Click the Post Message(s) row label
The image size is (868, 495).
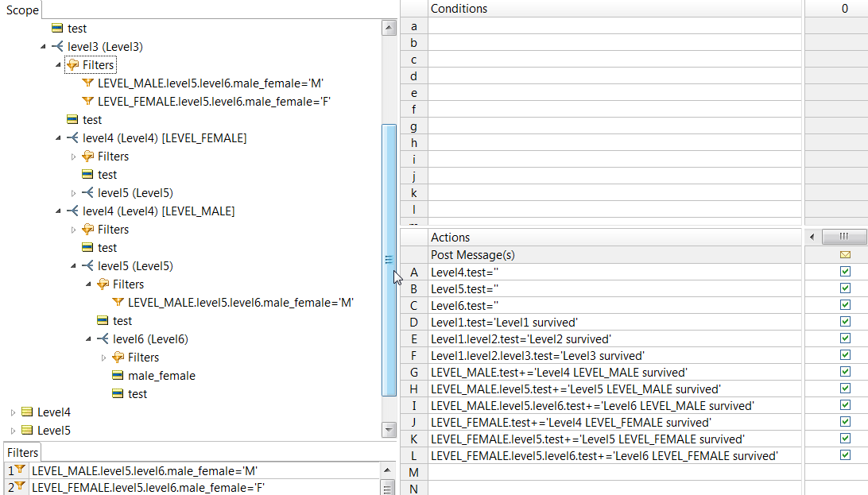pyautogui.click(x=473, y=255)
